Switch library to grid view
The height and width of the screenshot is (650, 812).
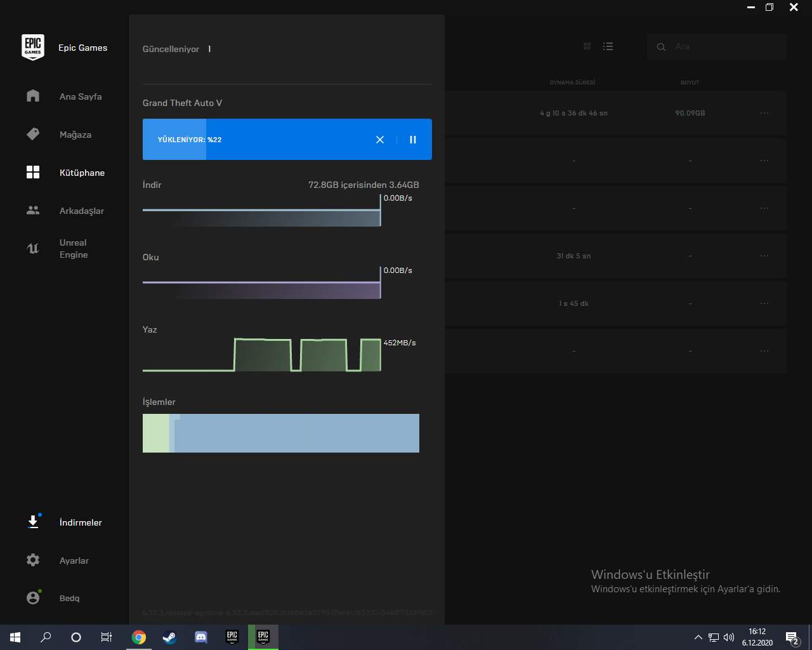(587, 46)
